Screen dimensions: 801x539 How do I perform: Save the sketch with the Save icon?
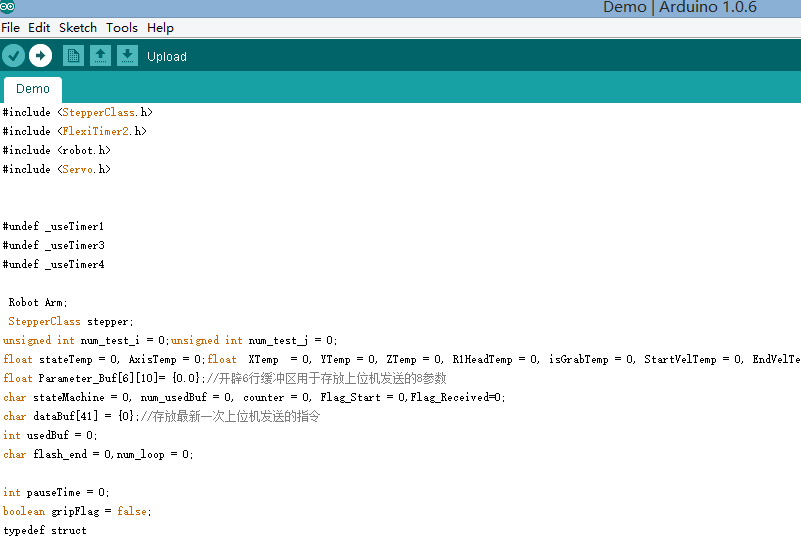(x=127, y=56)
